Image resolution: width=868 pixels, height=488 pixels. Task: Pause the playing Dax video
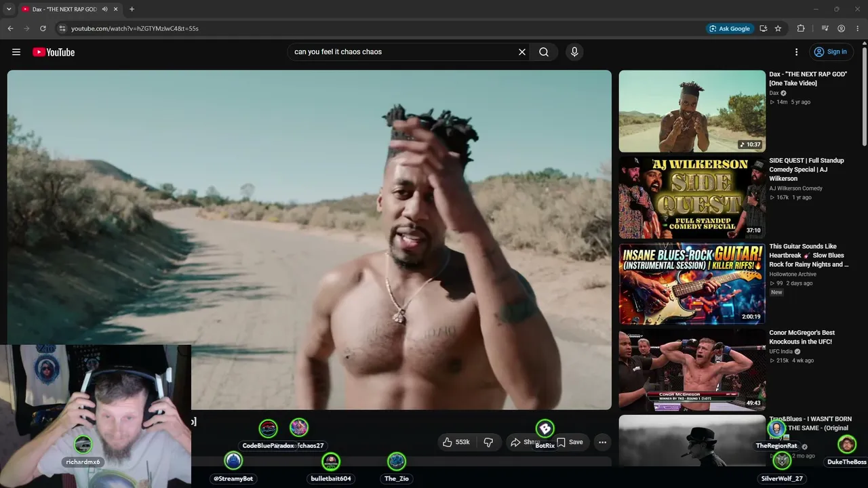tap(309, 240)
